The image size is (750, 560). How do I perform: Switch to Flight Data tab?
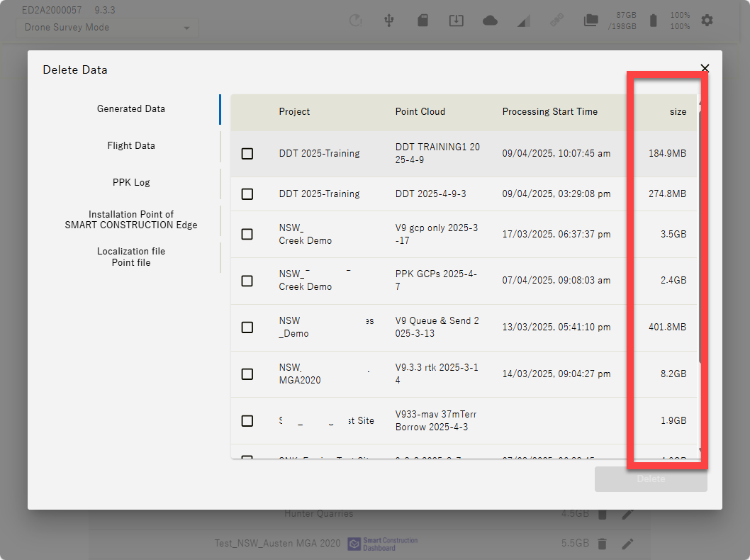click(131, 146)
